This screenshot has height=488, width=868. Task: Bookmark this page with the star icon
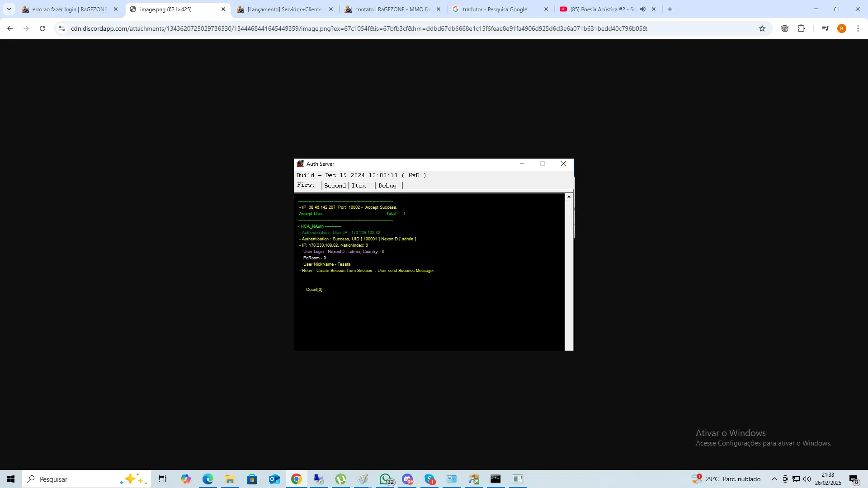click(x=762, y=28)
